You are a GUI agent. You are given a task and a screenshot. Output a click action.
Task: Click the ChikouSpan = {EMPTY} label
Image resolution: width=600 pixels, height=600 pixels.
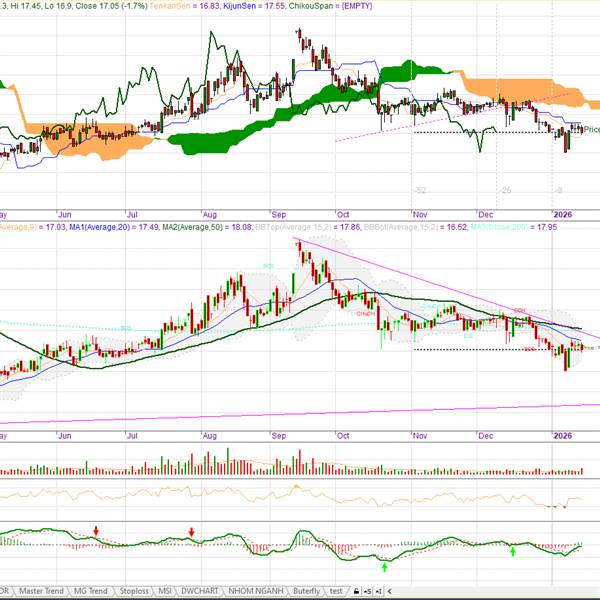(330, 6)
